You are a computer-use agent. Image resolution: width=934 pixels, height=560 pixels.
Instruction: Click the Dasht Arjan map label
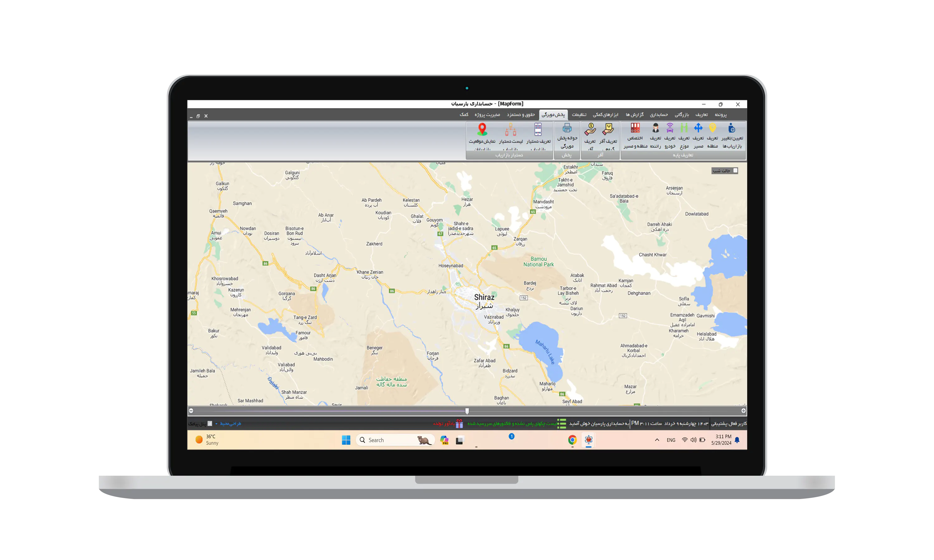[x=325, y=278]
